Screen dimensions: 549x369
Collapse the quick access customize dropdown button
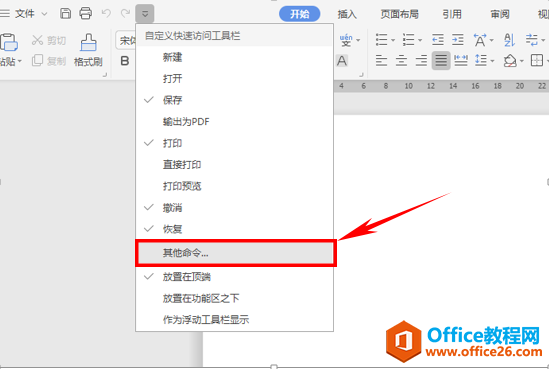tap(145, 14)
